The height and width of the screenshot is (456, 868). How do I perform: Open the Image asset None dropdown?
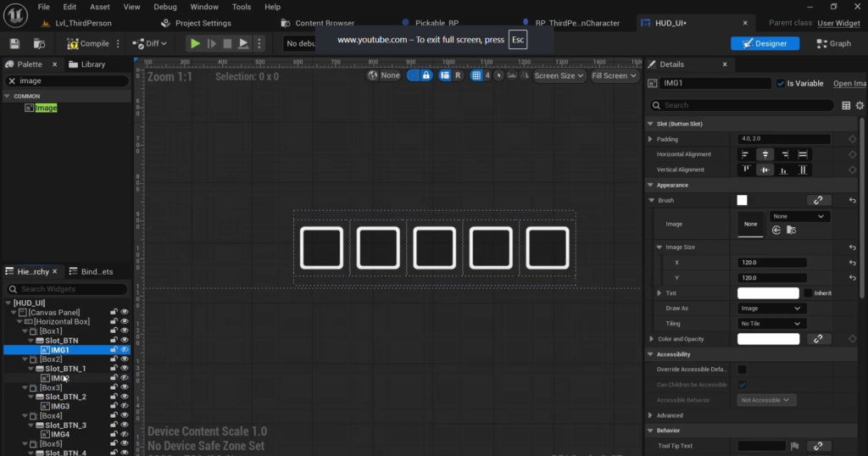pos(798,216)
